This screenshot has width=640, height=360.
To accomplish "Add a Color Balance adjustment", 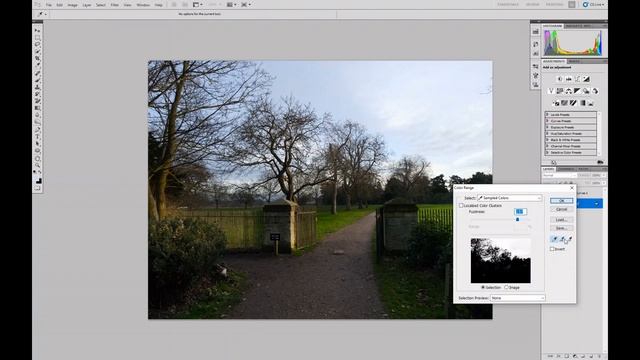I will click(x=569, y=91).
